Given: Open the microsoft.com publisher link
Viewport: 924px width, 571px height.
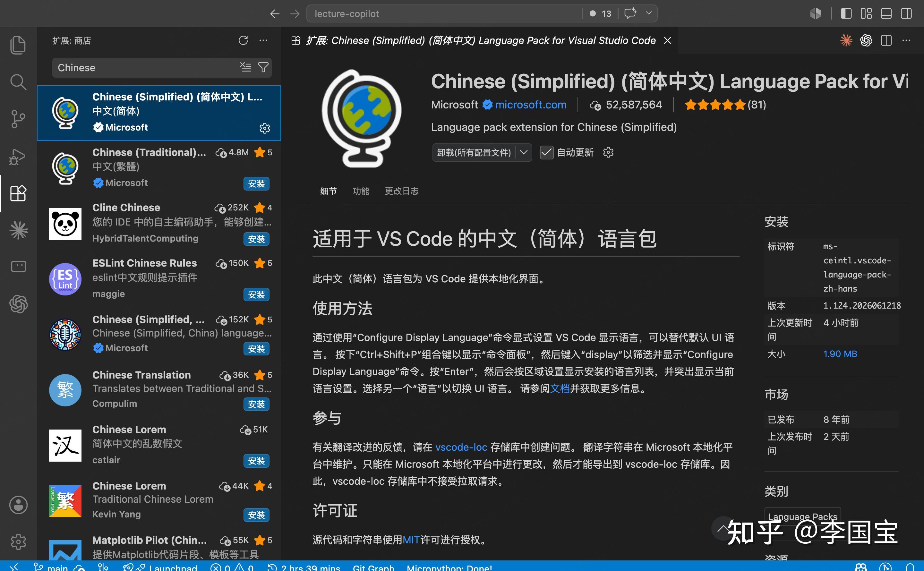Looking at the screenshot, I should click(531, 105).
